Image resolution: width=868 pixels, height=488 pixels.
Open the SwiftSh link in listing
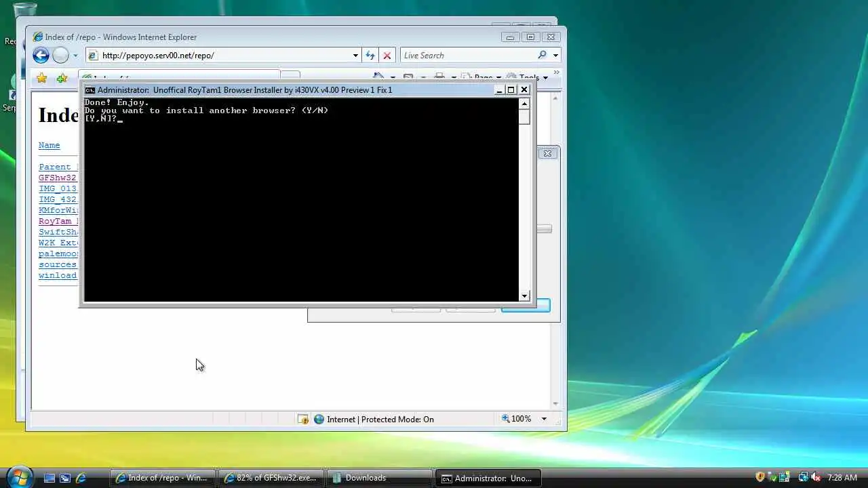[58, 232]
